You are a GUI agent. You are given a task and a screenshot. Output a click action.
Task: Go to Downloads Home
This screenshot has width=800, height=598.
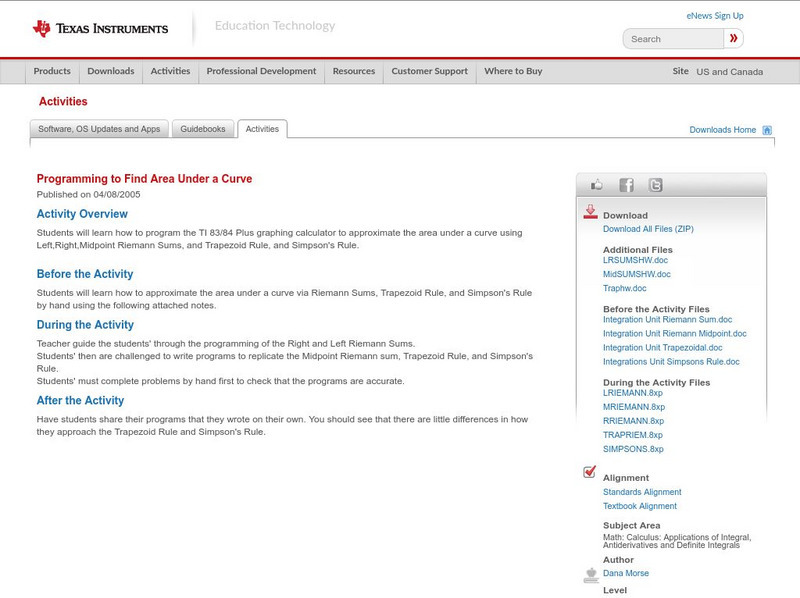(x=722, y=130)
